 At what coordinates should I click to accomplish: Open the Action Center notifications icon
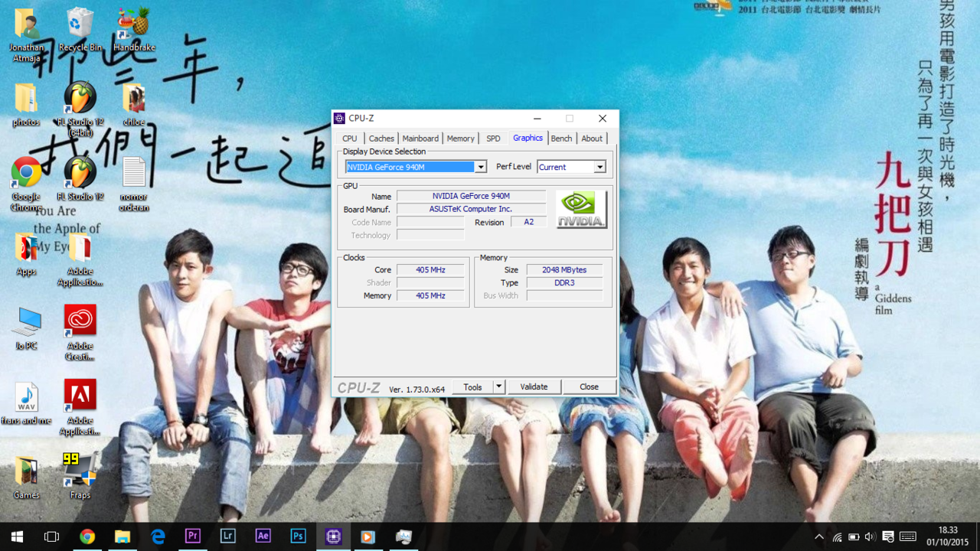(x=888, y=537)
